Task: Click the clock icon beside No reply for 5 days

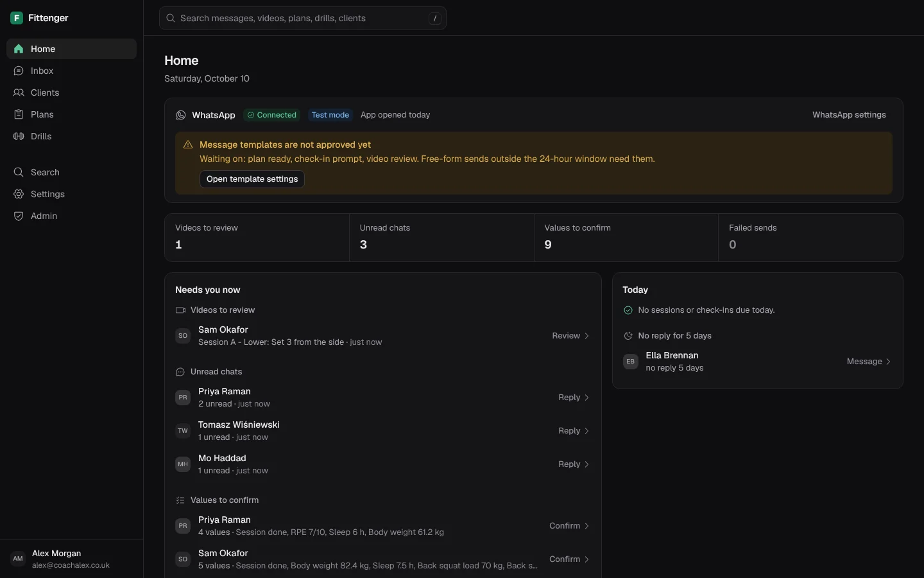Action: tap(628, 336)
